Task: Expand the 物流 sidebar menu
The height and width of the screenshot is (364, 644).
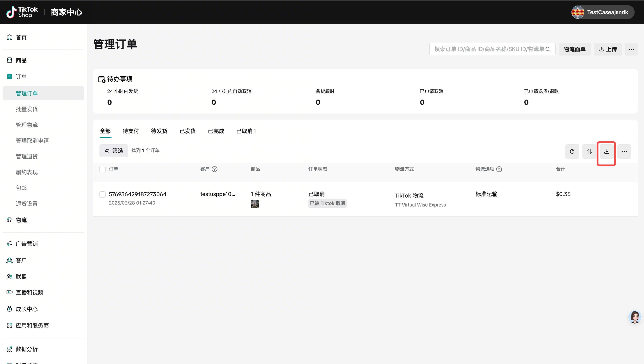Action: tap(21, 220)
